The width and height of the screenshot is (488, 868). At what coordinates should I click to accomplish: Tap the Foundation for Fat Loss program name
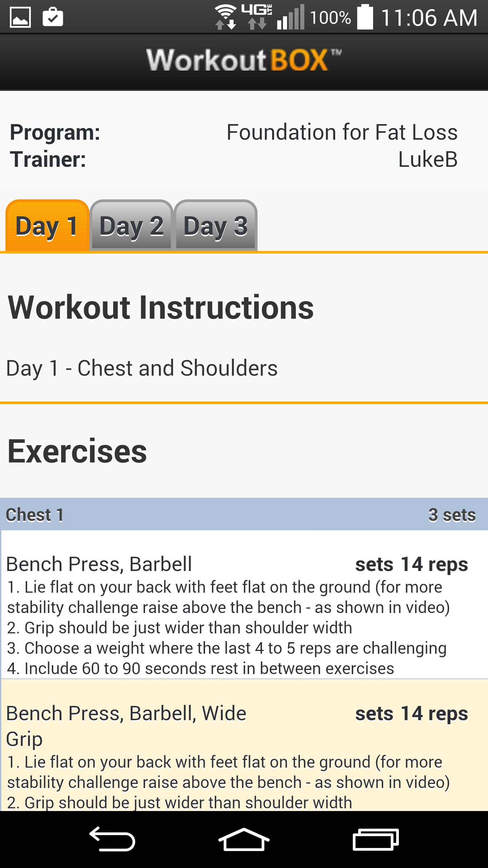(x=342, y=132)
